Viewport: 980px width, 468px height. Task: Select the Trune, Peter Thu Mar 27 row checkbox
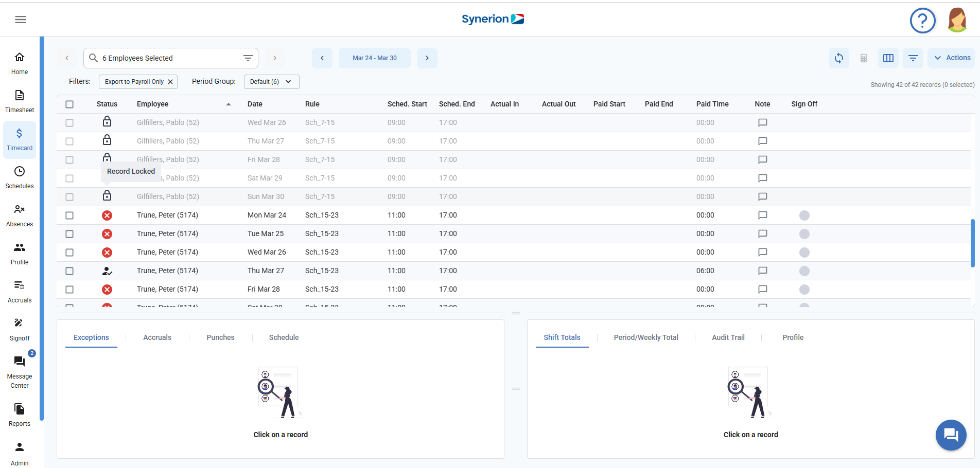(69, 271)
